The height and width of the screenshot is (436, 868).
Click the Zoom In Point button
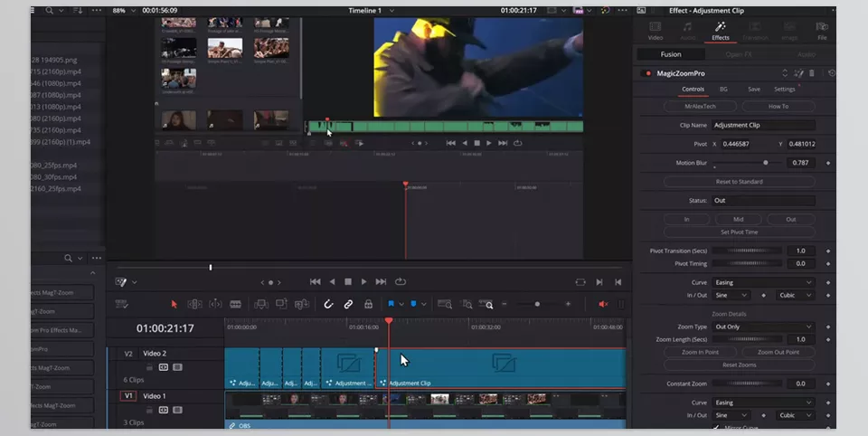click(700, 353)
